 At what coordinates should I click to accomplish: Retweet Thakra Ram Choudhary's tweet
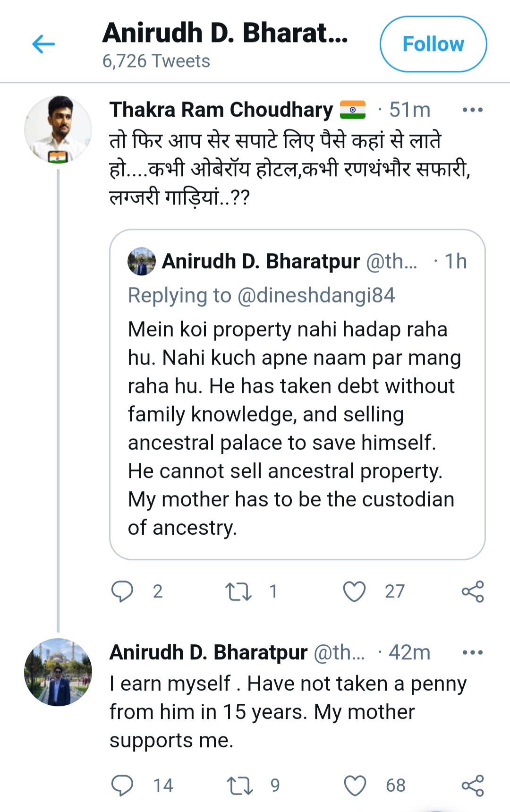238,591
